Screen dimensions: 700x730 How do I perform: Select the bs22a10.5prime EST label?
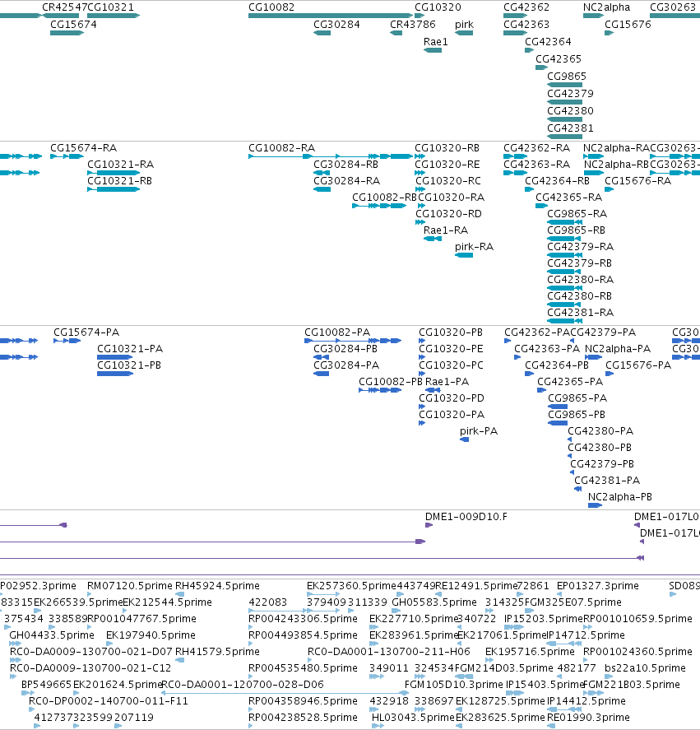(645, 668)
